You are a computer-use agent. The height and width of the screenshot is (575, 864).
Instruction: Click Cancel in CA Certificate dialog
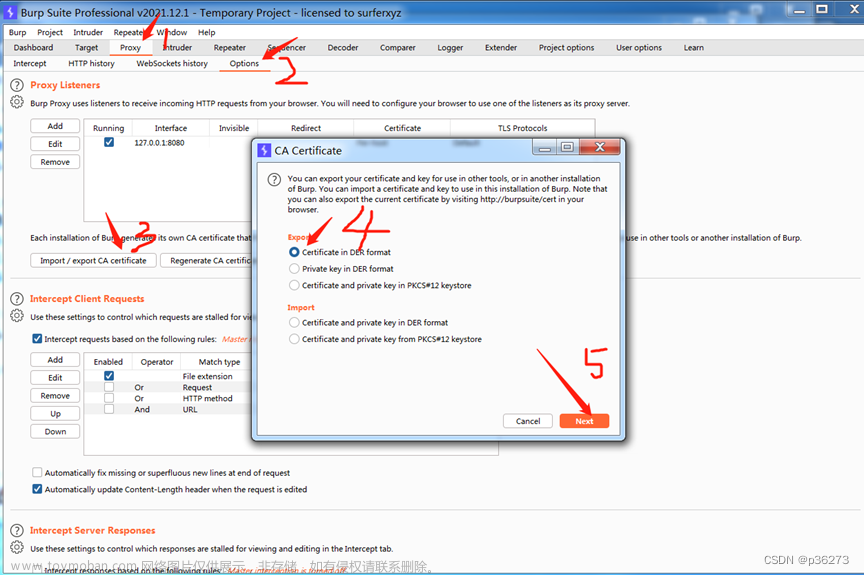tap(528, 421)
